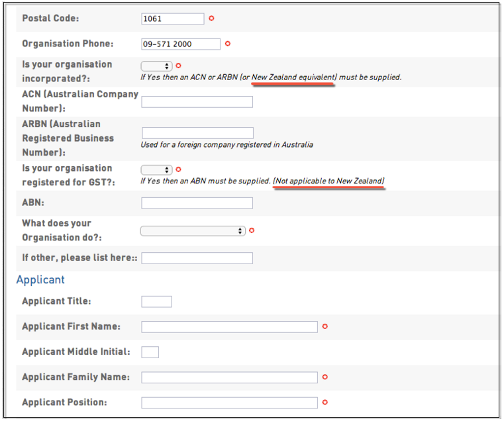Image resolution: width=504 pixels, height=427 pixels.
Task: Click the Applicant Title input box
Action: pos(157,302)
